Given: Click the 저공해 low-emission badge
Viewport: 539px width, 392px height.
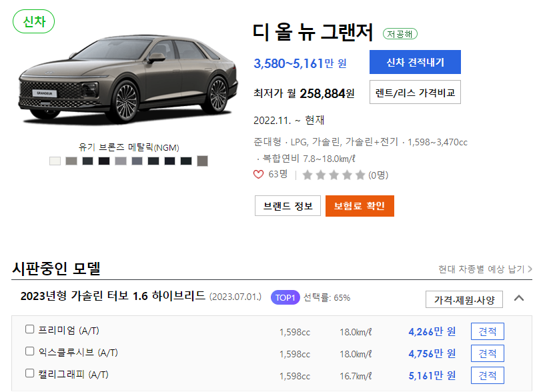Looking at the screenshot, I should coord(400,34).
